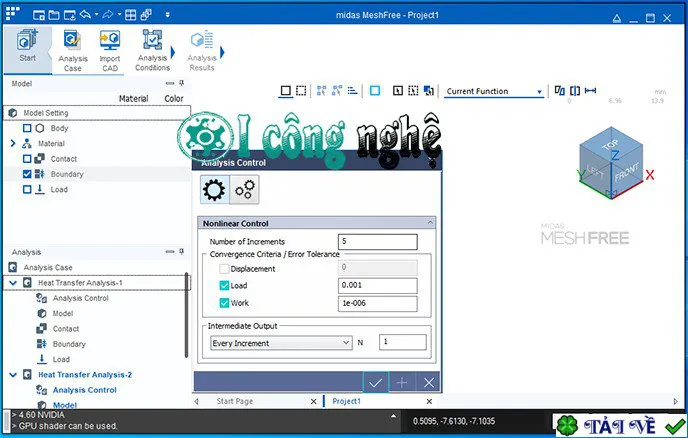This screenshot has height=438, width=688.
Task: Uncheck the Work convergence checkbox
Action: (x=224, y=303)
